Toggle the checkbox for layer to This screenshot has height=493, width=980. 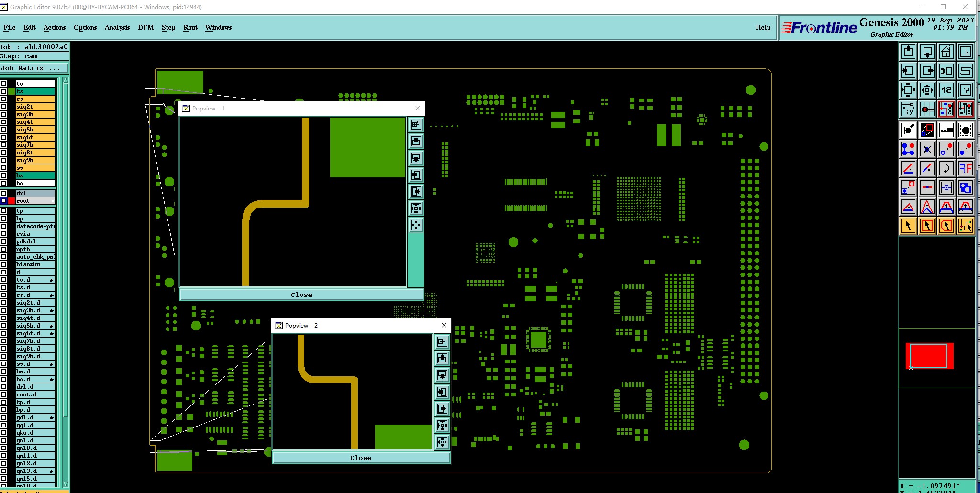click(x=4, y=84)
